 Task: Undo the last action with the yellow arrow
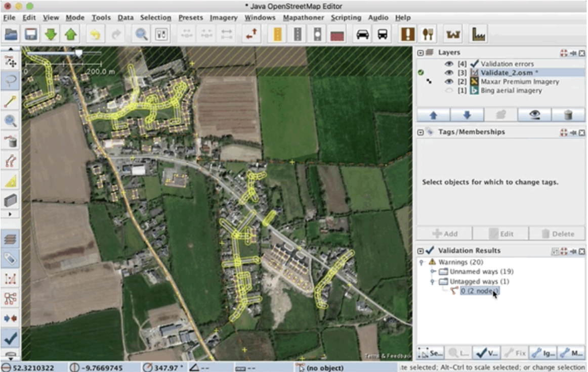click(x=95, y=34)
